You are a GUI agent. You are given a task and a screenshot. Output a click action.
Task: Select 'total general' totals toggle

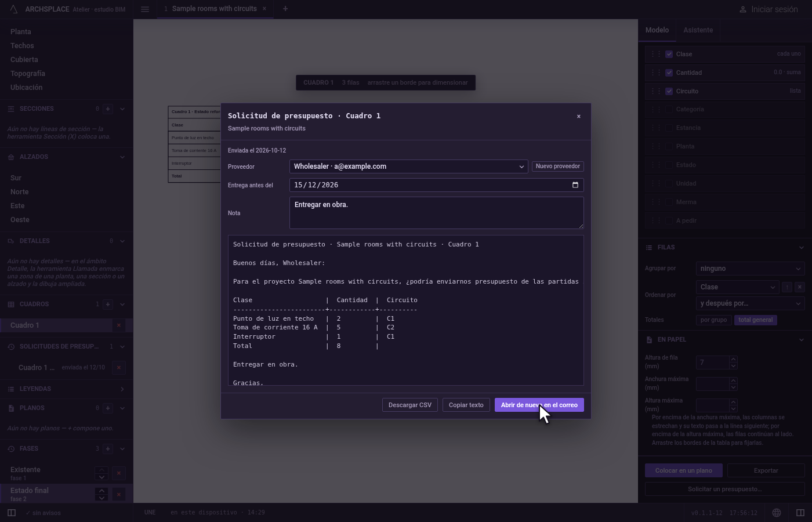click(756, 320)
